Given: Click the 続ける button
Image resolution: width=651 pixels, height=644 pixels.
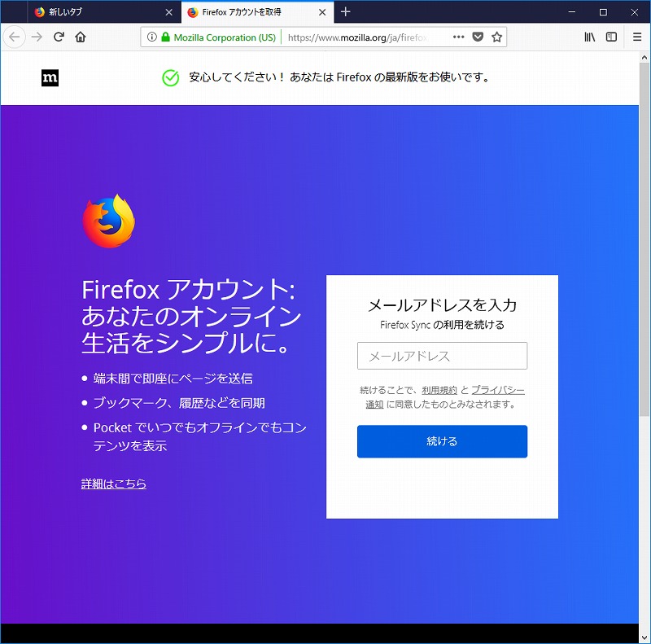Looking at the screenshot, I should [x=442, y=441].
